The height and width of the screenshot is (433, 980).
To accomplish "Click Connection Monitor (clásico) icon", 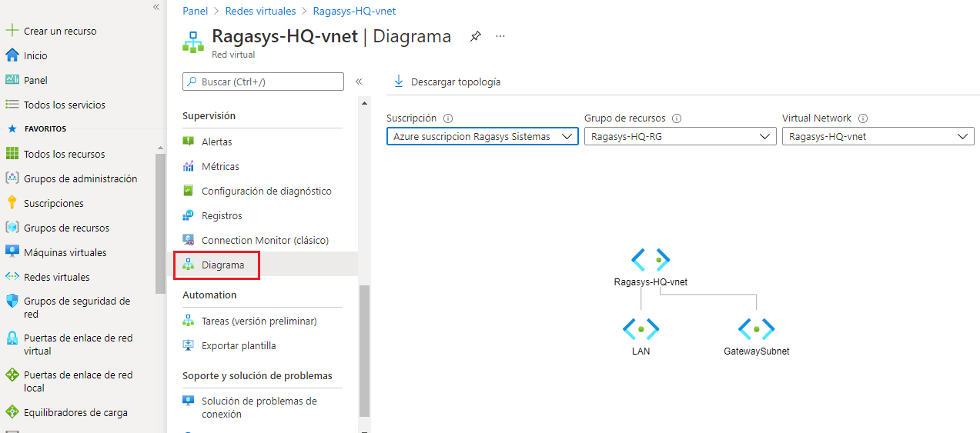I will [x=189, y=240].
